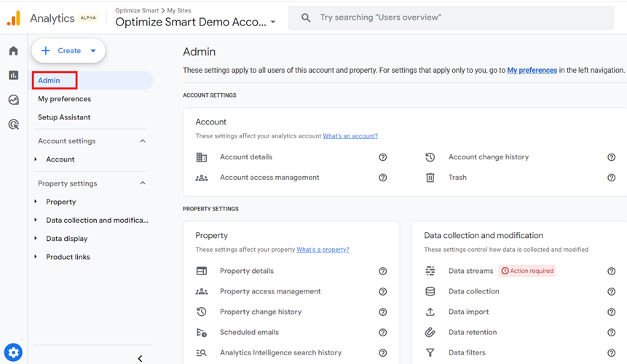This screenshot has height=364, width=627.
Task: Select My preferences in the side menu
Action: (x=64, y=99)
